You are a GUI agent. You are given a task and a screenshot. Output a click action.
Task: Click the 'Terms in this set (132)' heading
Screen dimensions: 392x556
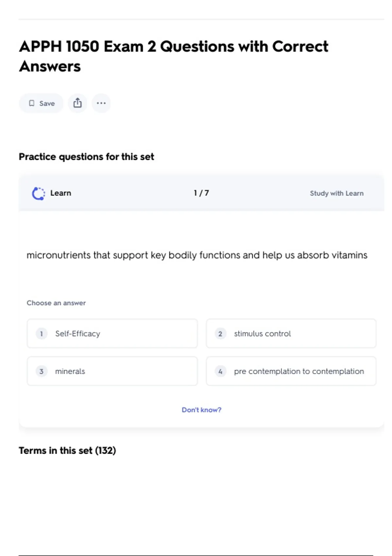click(67, 451)
